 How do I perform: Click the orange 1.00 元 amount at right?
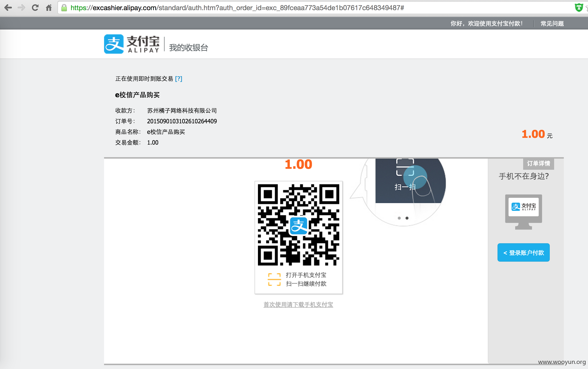pyautogui.click(x=537, y=134)
